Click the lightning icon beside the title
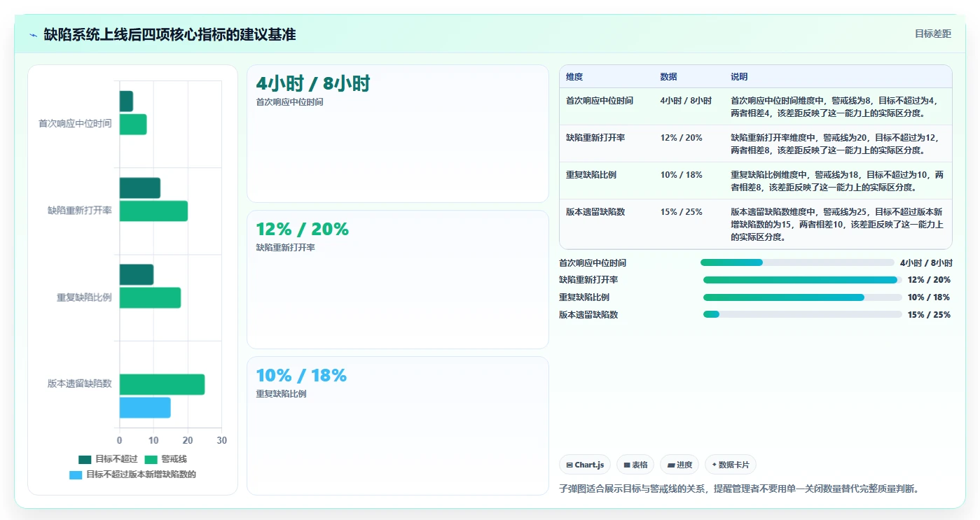This screenshot has height=520, width=980. [33, 34]
